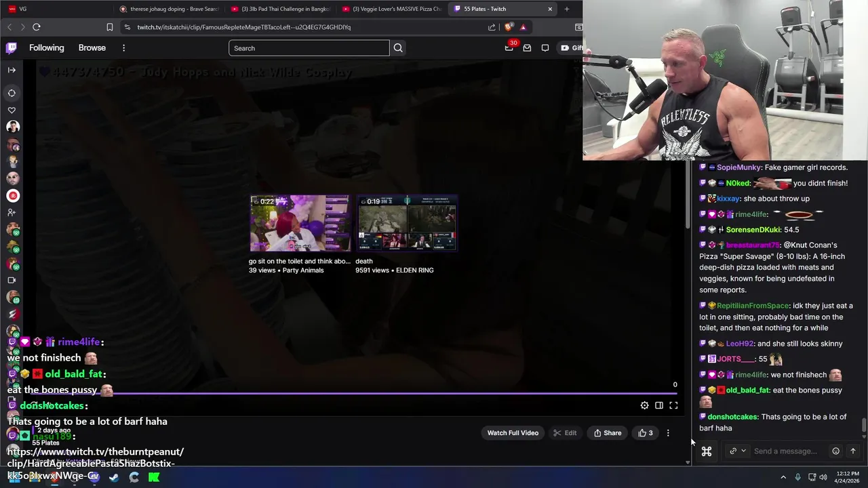The height and width of the screenshot is (488, 868).
Task: Click Watch Full Video button
Action: 513,433
